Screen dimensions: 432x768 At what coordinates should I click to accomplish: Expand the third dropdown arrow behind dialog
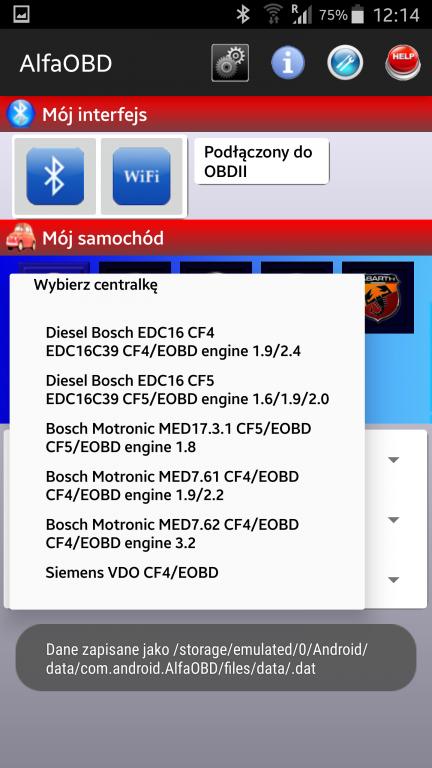pyautogui.click(x=394, y=580)
